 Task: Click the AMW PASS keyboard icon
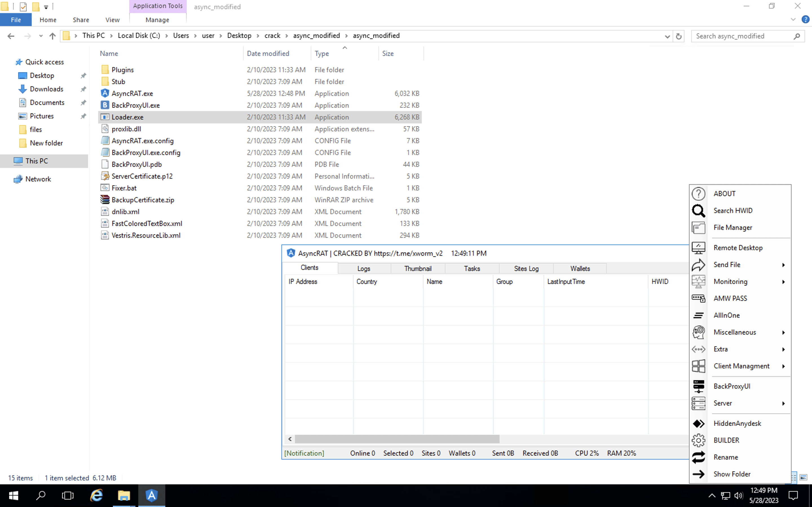[698, 299]
